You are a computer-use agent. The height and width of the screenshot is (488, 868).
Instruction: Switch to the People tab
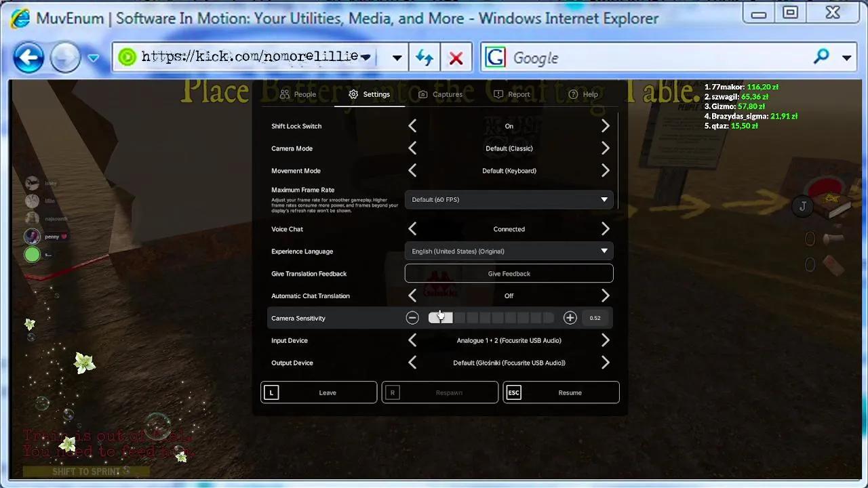pos(298,94)
